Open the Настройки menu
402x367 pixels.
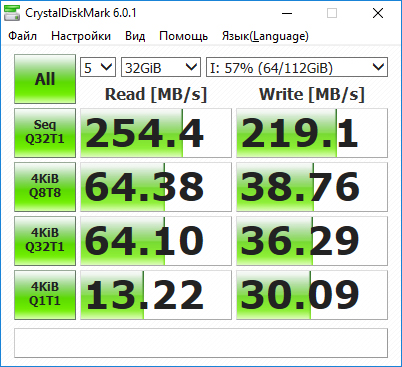click(81, 36)
